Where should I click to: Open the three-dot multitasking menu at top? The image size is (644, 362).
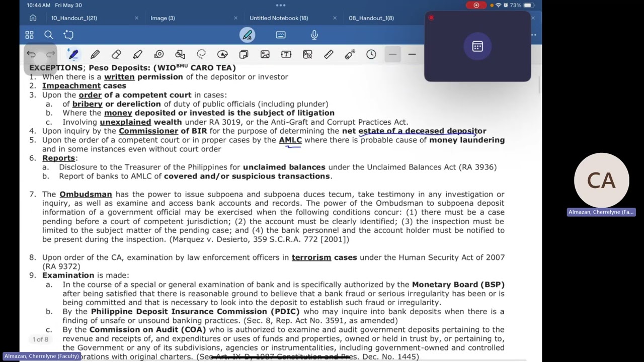tap(281, 5)
